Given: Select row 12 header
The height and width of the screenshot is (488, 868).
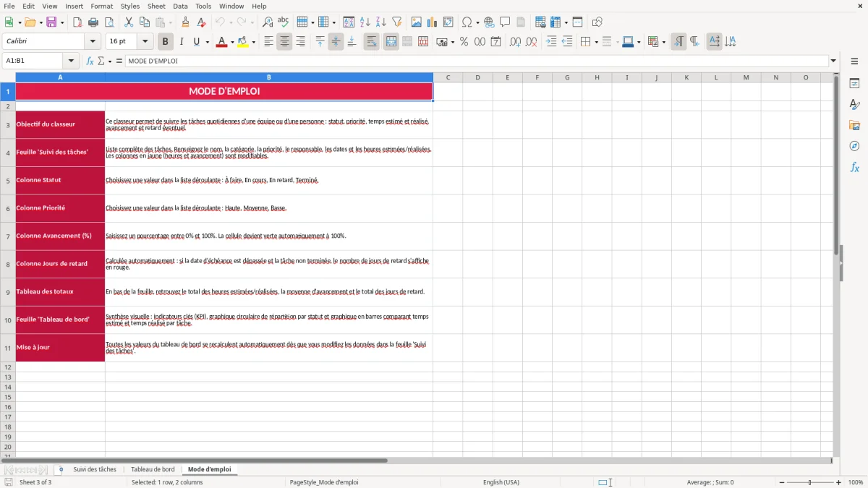Looking at the screenshot, I should coord(8,367).
